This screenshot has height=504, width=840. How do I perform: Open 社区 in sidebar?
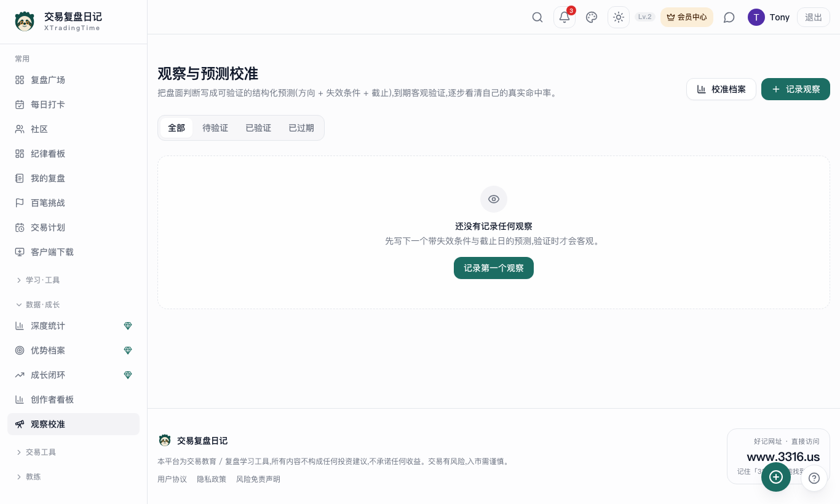73,129
